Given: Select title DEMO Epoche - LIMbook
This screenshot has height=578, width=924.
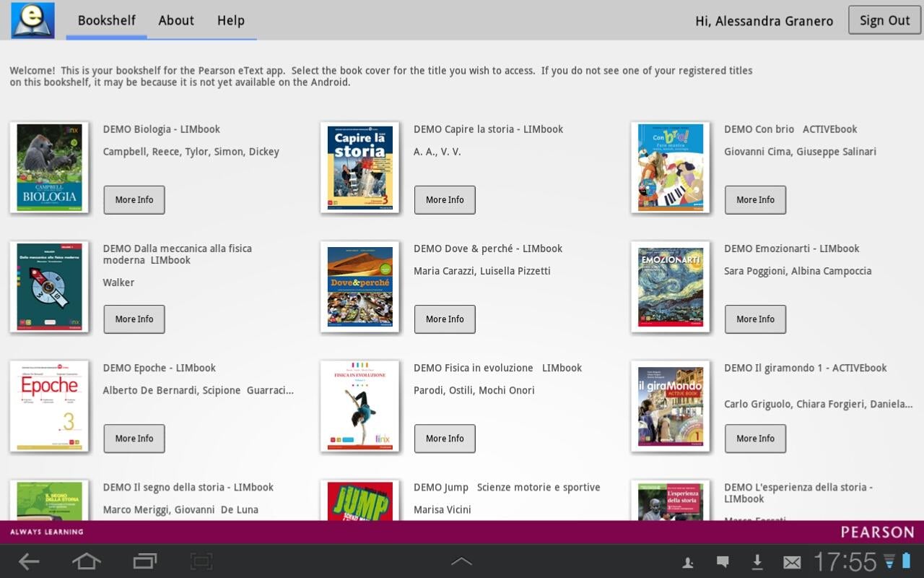Looking at the screenshot, I should (x=160, y=368).
